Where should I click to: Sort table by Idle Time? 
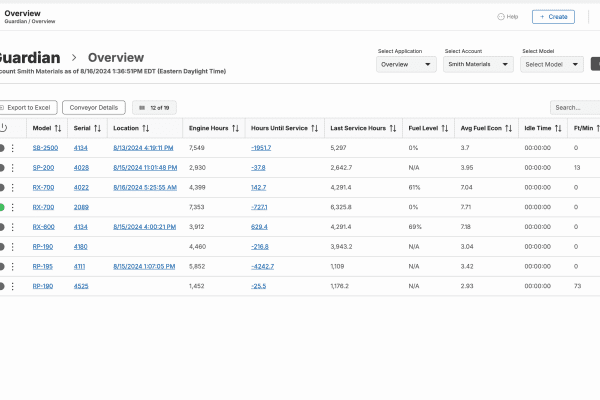pos(558,128)
